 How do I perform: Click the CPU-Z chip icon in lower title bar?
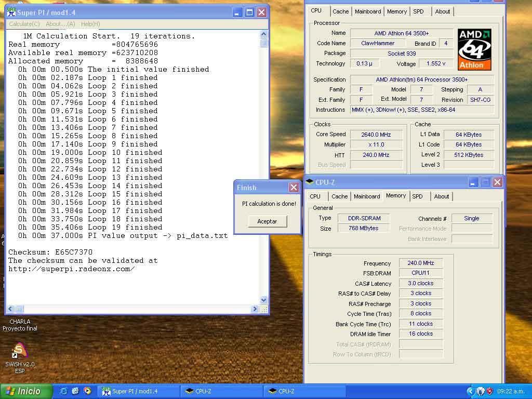tap(309, 182)
